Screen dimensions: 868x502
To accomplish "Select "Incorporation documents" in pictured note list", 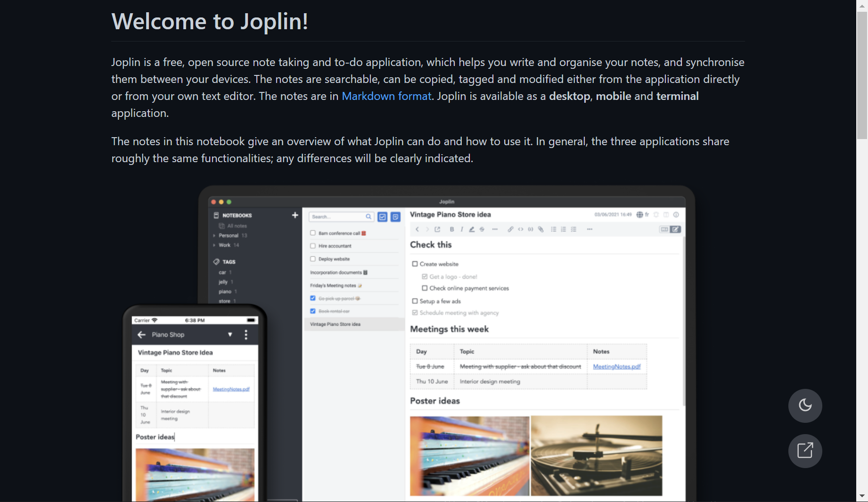I will tap(339, 272).
